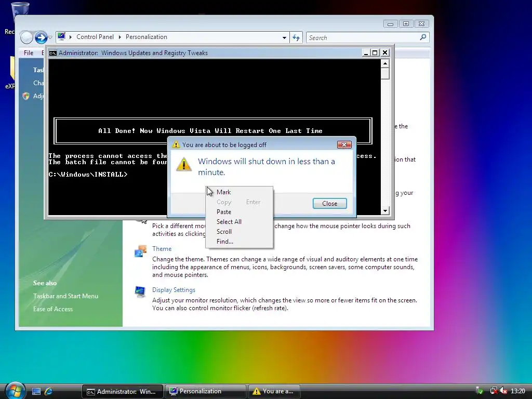Open Ease of Access link
Image resolution: width=532 pixels, height=399 pixels.
[53, 309]
